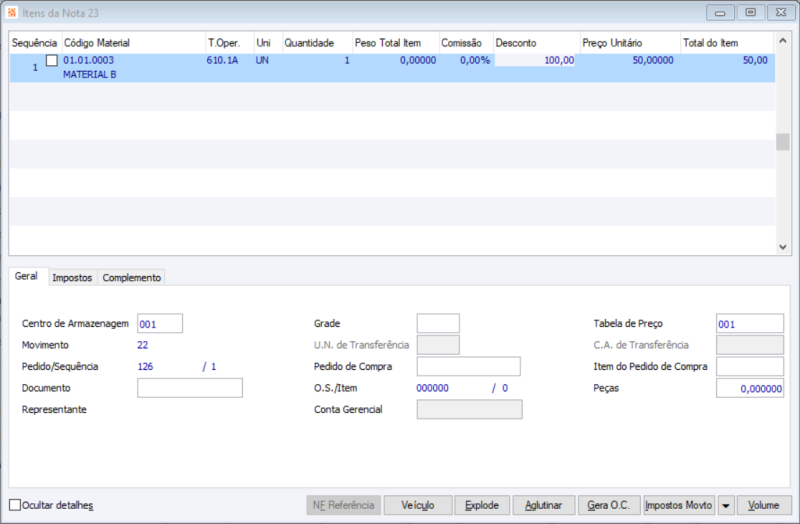800x524 pixels.
Task: Focus the Centro de Armazenagem field
Action: pyautogui.click(x=160, y=323)
